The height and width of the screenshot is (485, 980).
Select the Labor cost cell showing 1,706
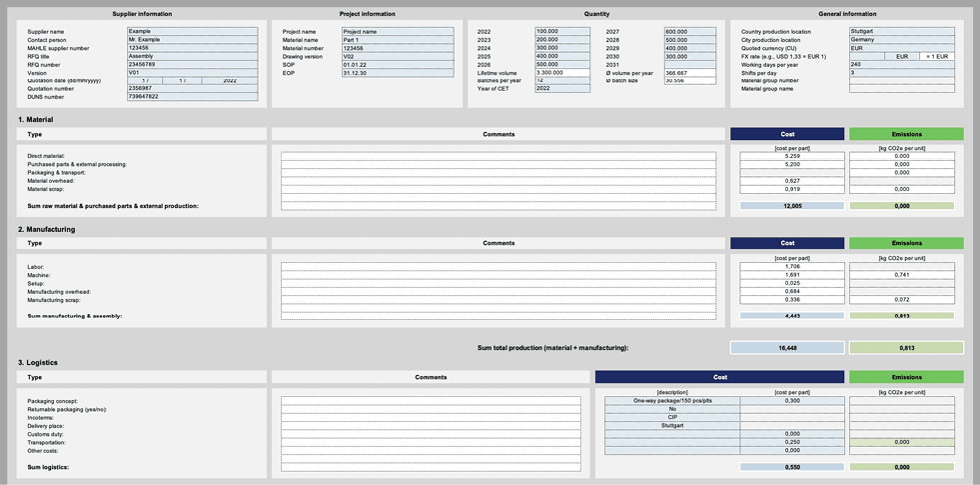792,267
